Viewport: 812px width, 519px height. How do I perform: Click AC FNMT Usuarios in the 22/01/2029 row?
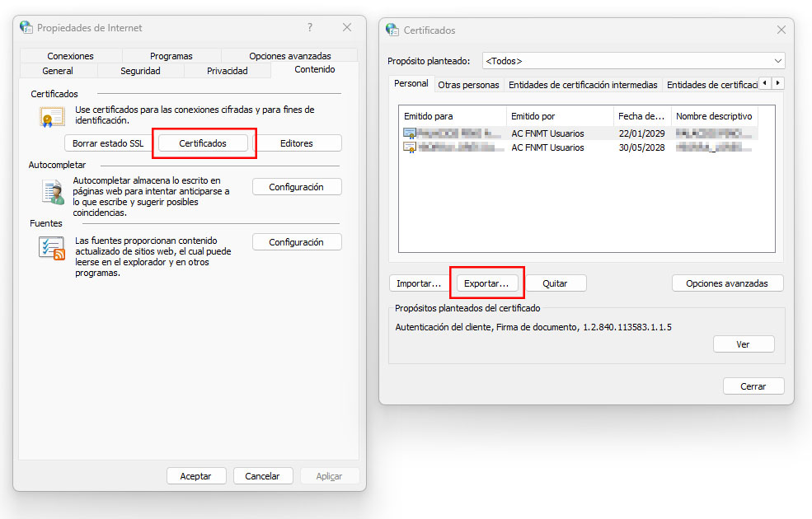(547, 133)
